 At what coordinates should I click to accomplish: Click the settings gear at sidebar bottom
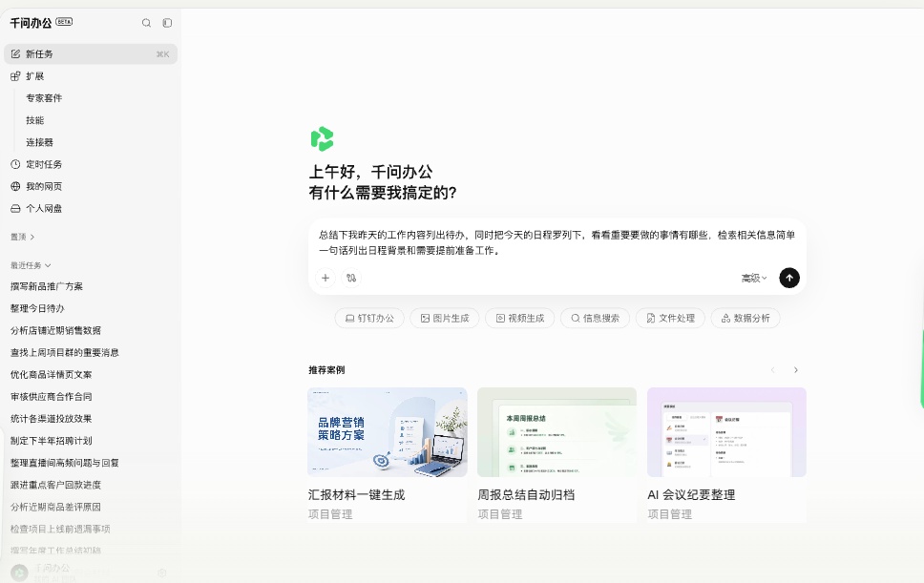pyautogui.click(x=162, y=573)
